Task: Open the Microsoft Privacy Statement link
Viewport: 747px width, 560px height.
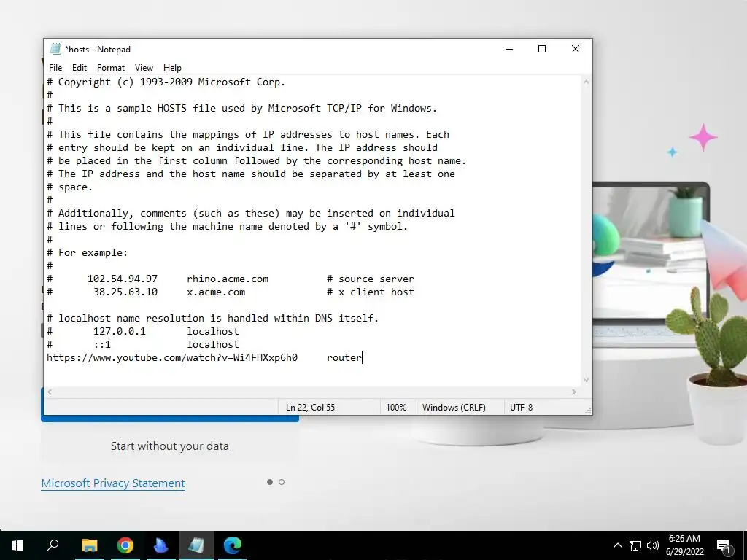Action: click(113, 483)
